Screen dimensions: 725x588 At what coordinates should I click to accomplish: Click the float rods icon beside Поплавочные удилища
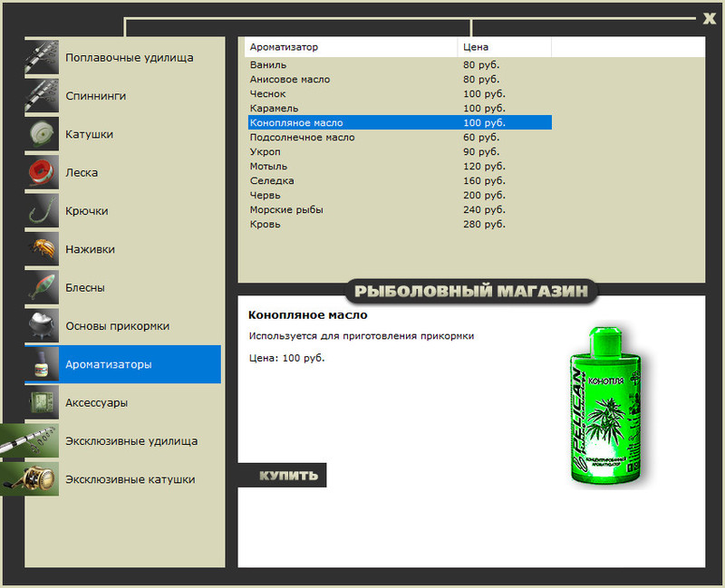coord(42,57)
